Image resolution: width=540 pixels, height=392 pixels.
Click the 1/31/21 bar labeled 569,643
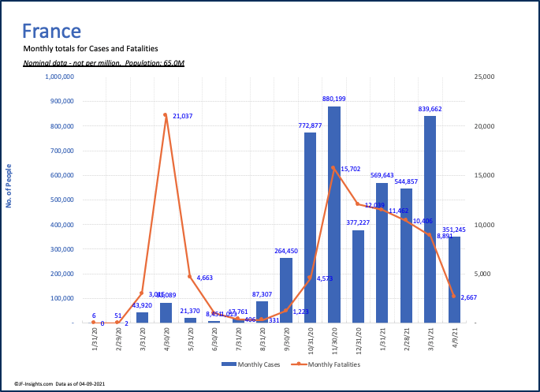[x=382, y=252]
